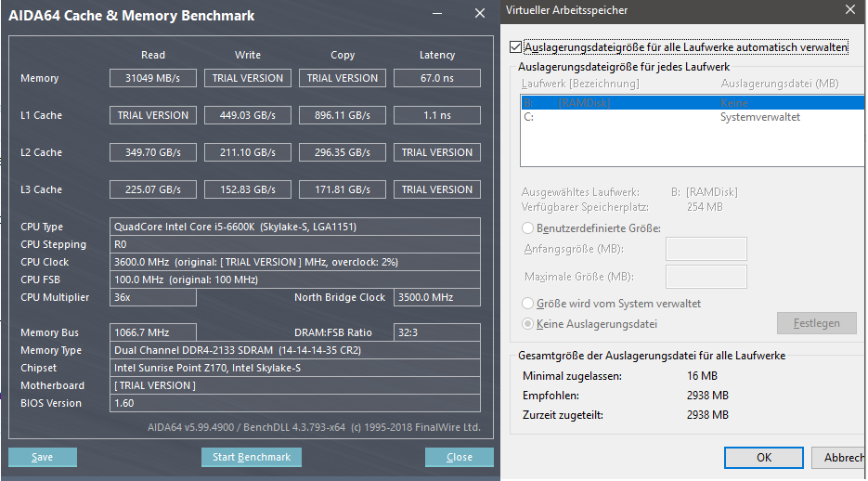The image size is (868, 481).
Task: Click Memory Type Dual Channel DDR4-2133 field
Action: click(x=295, y=350)
